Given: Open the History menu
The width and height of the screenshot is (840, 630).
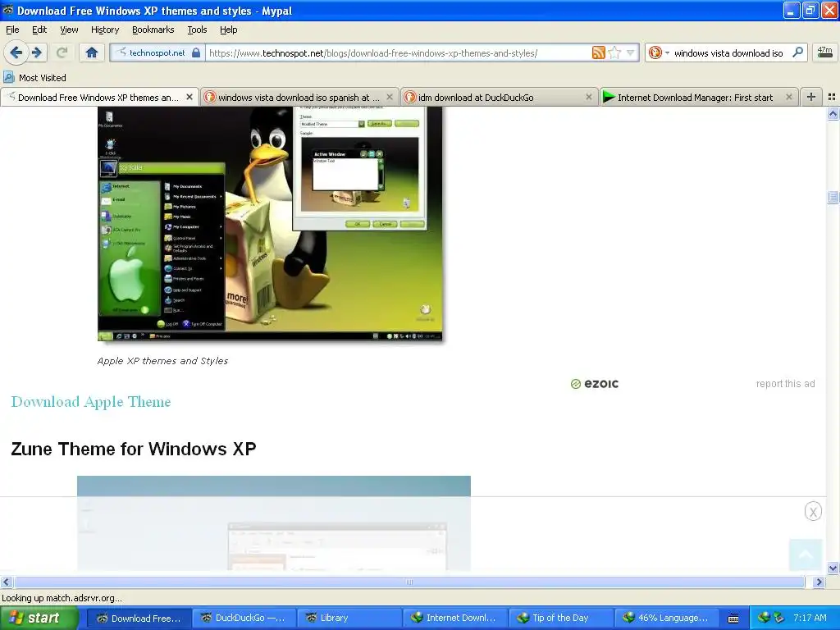Looking at the screenshot, I should coord(105,30).
